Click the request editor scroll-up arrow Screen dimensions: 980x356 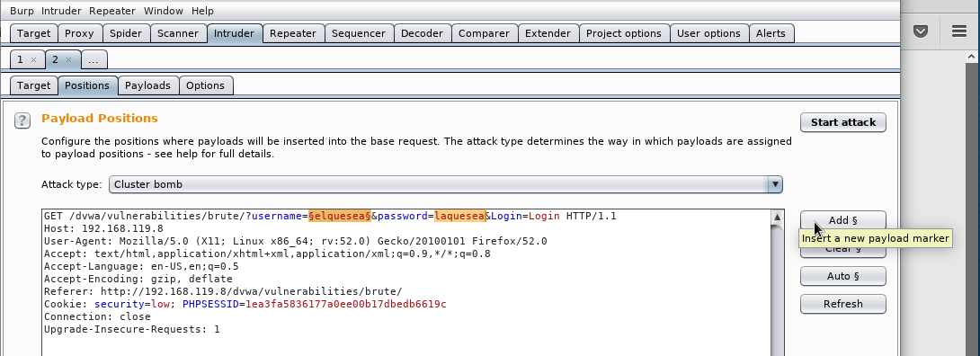777,217
